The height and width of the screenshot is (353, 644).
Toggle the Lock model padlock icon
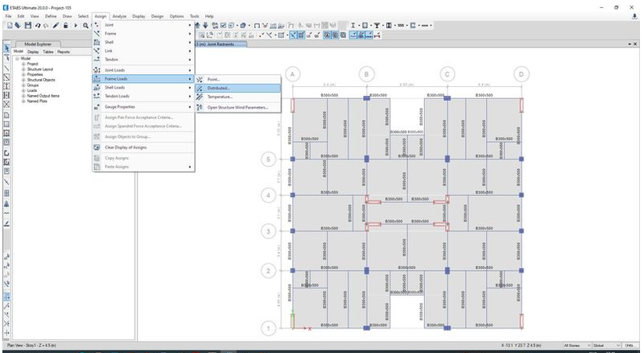pyautogui.click(x=65, y=26)
